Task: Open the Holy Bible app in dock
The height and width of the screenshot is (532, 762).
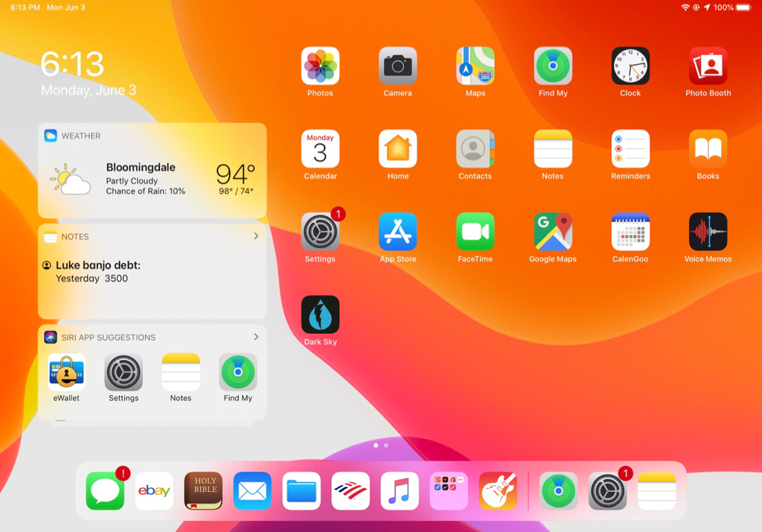Action: pyautogui.click(x=203, y=490)
